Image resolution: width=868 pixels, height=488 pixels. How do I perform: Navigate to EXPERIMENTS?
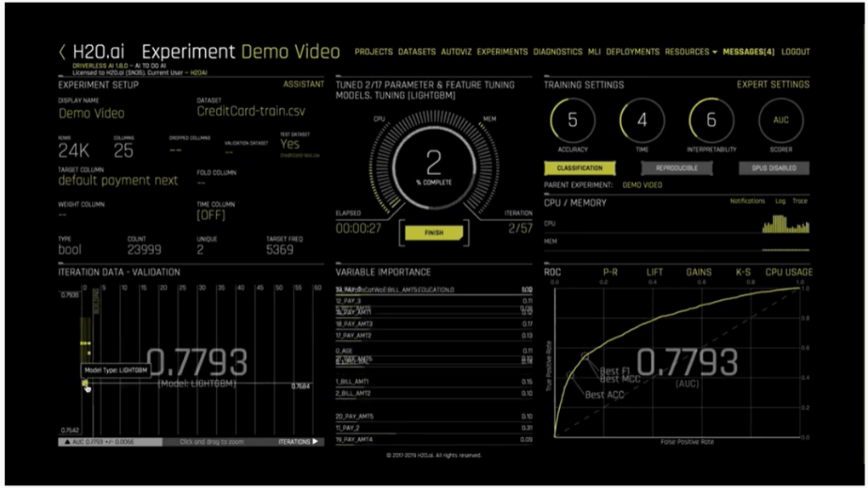502,52
